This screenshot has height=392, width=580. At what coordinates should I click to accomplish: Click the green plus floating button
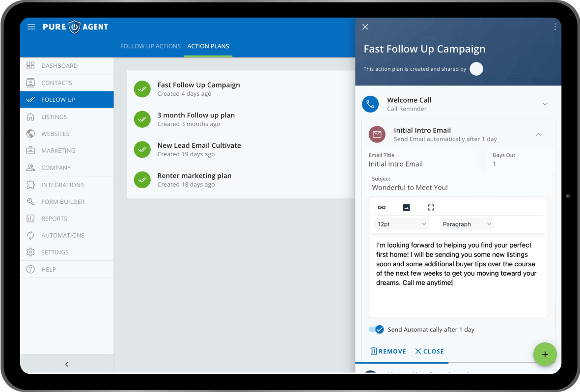[545, 354]
